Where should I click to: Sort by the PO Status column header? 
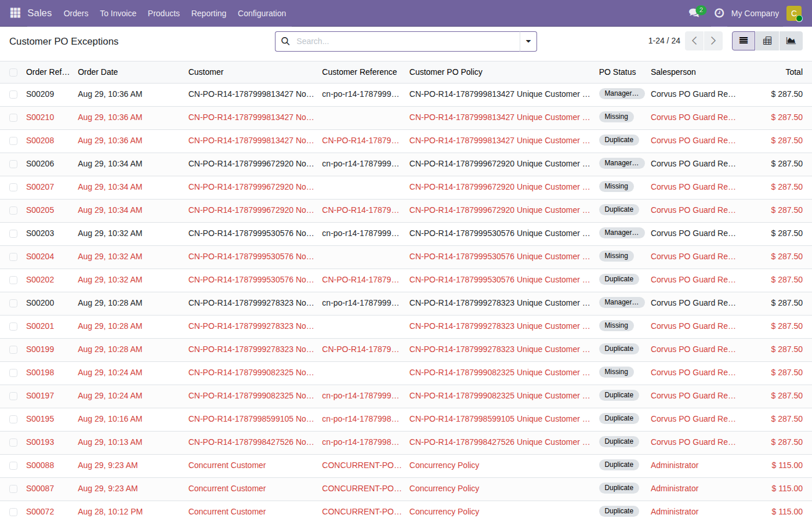tap(617, 72)
